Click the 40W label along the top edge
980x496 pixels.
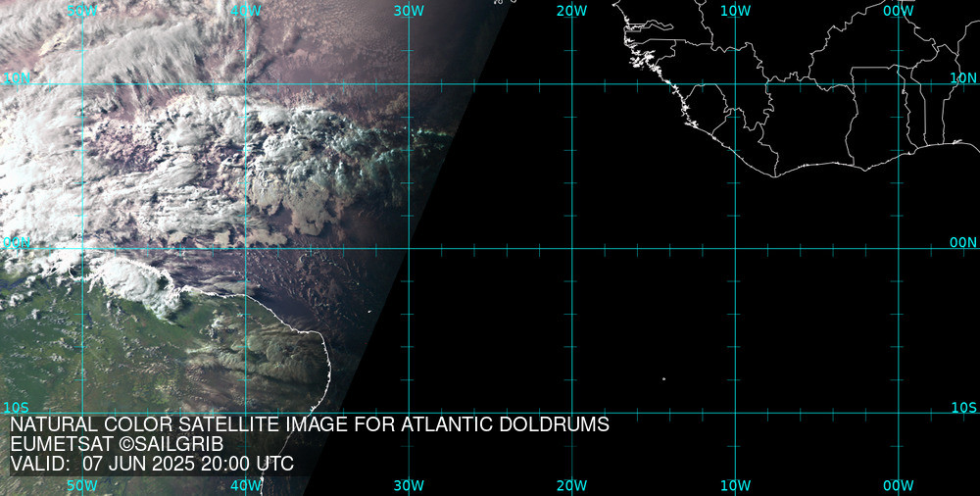246,11
